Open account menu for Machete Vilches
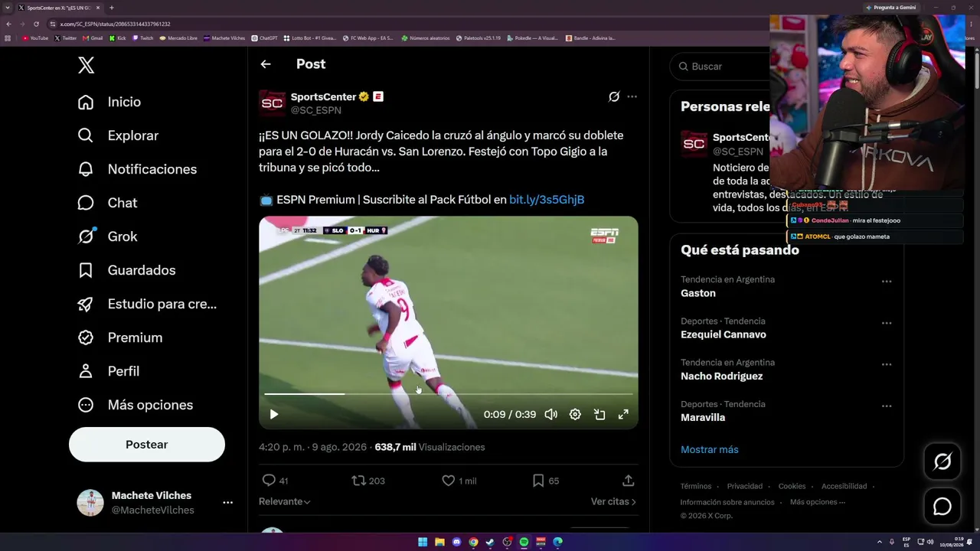The width and height of the screenshot is (980, 551). click(227, 503)
